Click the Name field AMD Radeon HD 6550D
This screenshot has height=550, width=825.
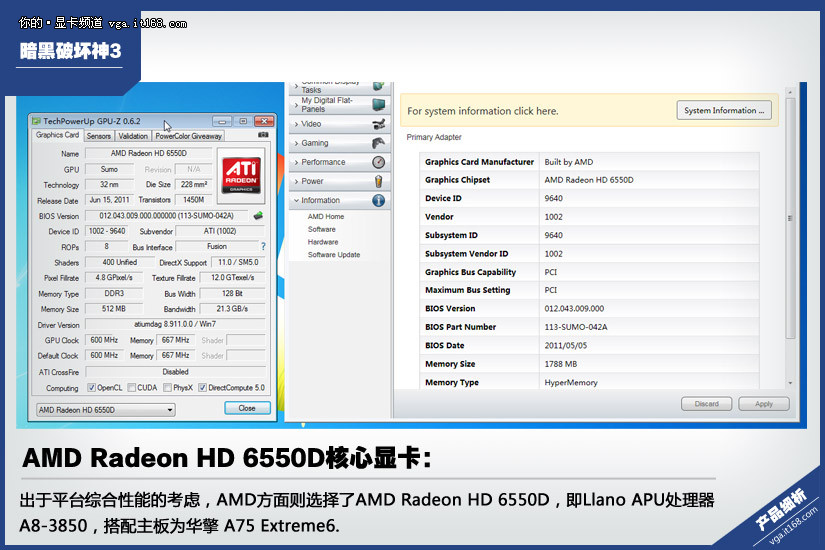point(148,154)
